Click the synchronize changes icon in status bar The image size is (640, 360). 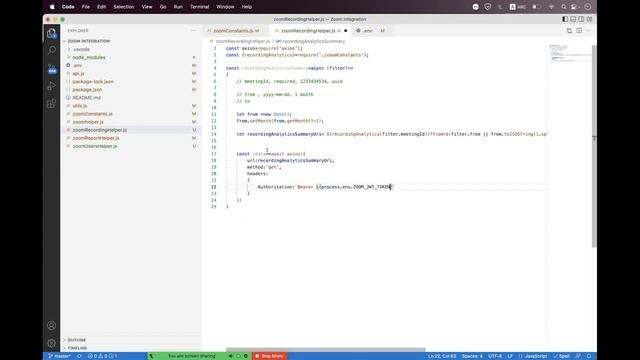coord(79,356)
